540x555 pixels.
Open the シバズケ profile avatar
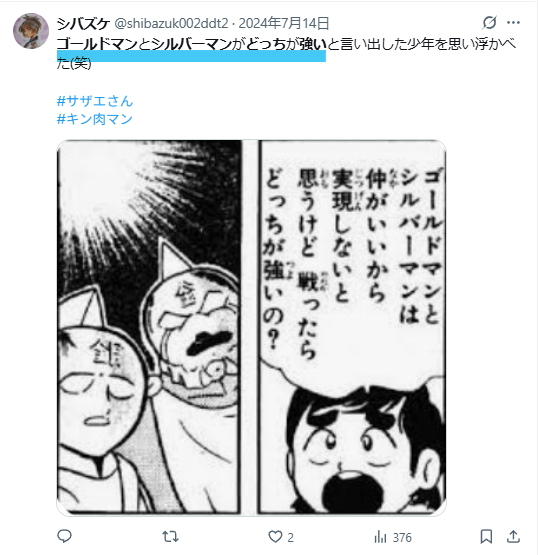31,31
